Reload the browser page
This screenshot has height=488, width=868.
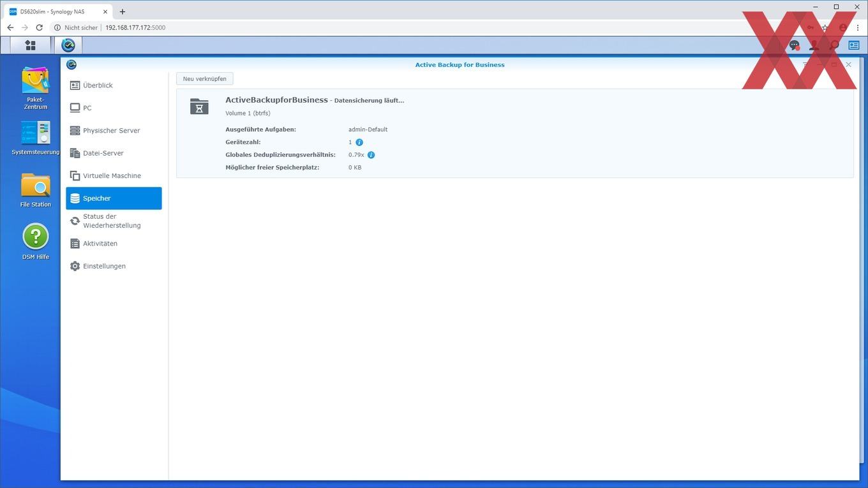point(40,27)
